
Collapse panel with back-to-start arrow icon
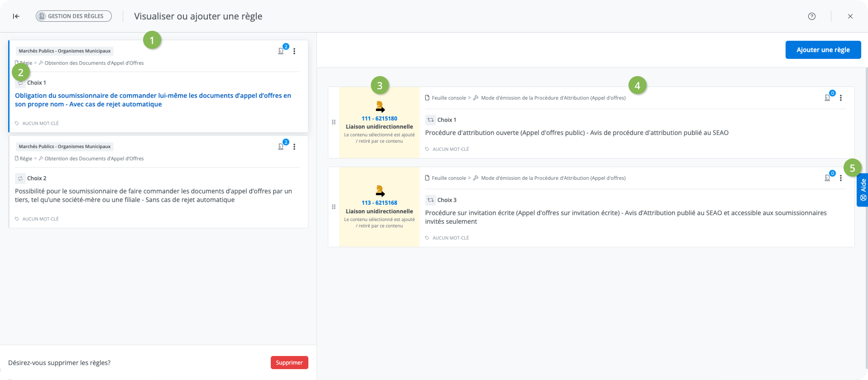click(16, 16)
